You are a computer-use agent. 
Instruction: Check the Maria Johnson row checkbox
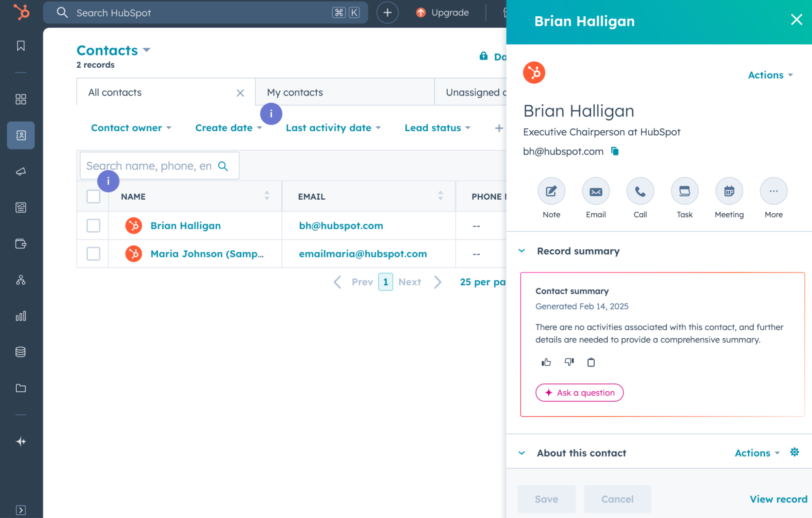pos(93,254)
